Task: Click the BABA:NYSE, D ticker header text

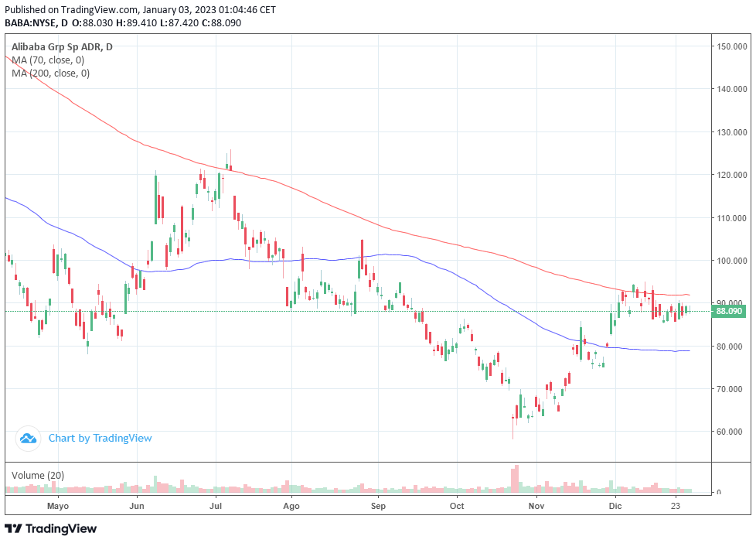Action: point(36,22)
